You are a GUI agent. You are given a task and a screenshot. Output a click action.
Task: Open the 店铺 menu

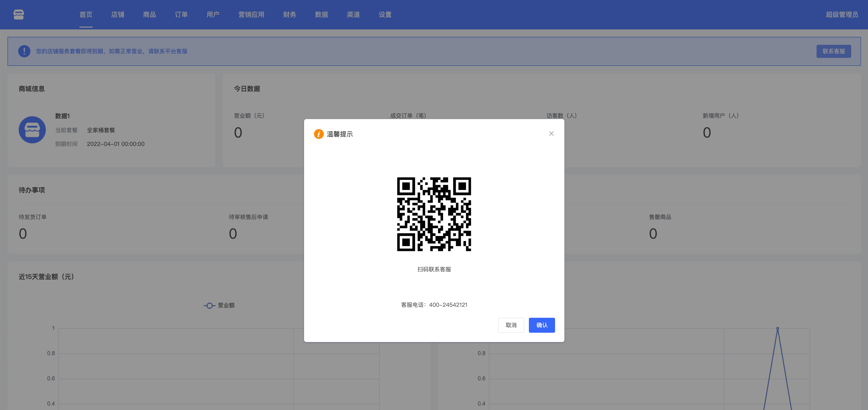pos(118,14)
